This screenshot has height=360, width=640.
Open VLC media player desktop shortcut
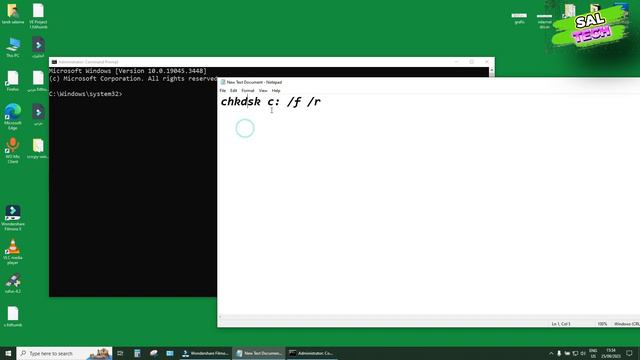[13, 252]
